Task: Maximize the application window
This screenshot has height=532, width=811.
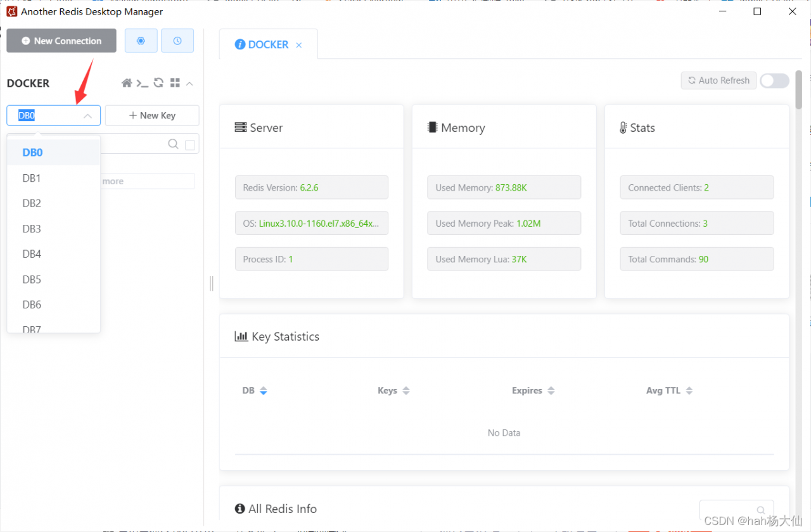Action: (757, 11)
